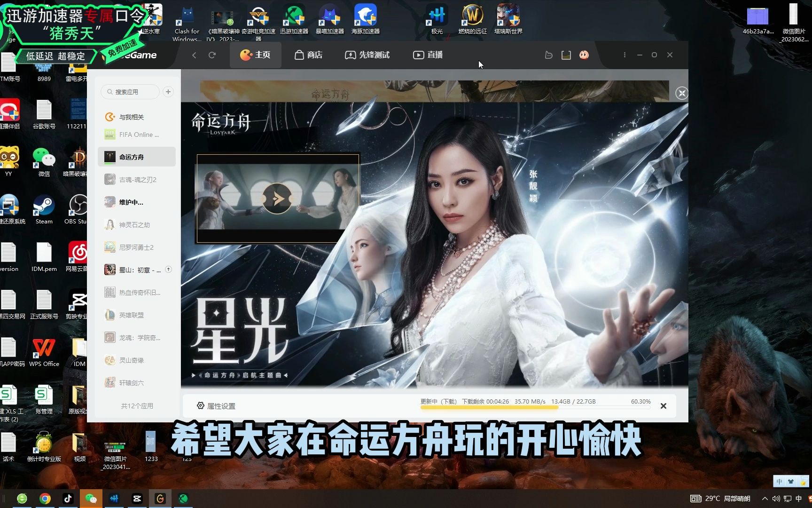Open the 主页 home tab
Viewport: 812px width, 508px height.
pos(255,55)
